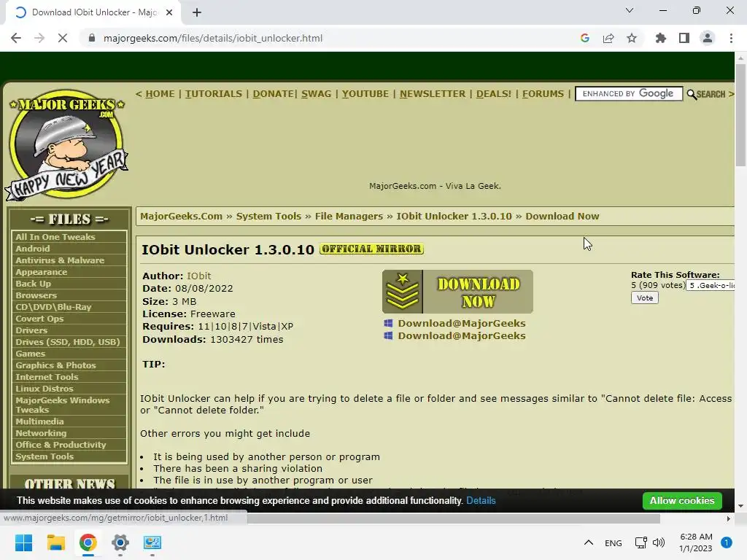
Task: Click the Google icon in address bar
Action: tap(585, 38)
